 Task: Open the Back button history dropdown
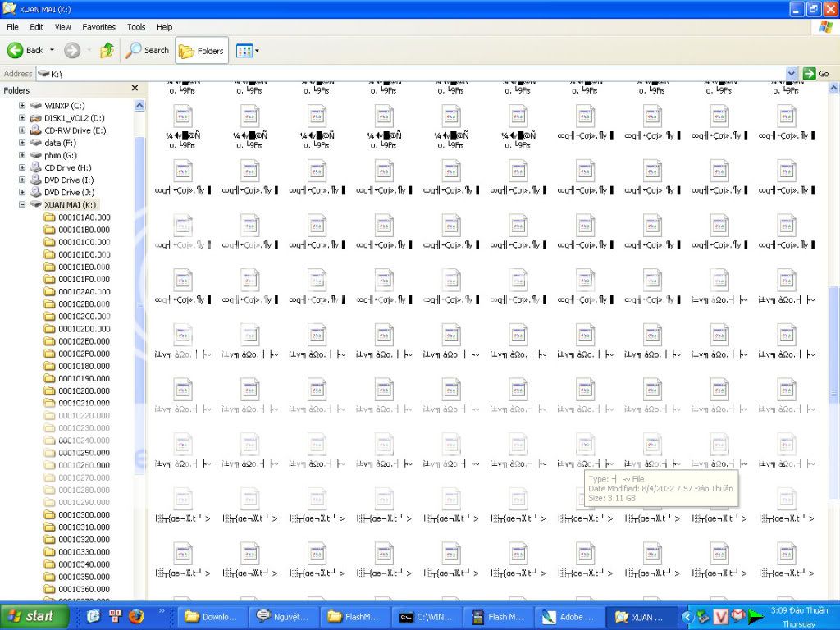tap(52, 51)
